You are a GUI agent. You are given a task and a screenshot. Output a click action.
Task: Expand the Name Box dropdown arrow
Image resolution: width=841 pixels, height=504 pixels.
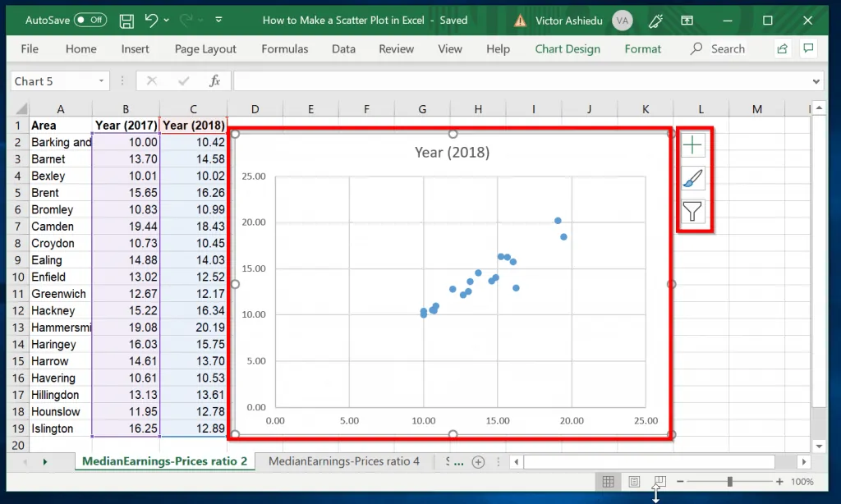[x=102, y=81]
